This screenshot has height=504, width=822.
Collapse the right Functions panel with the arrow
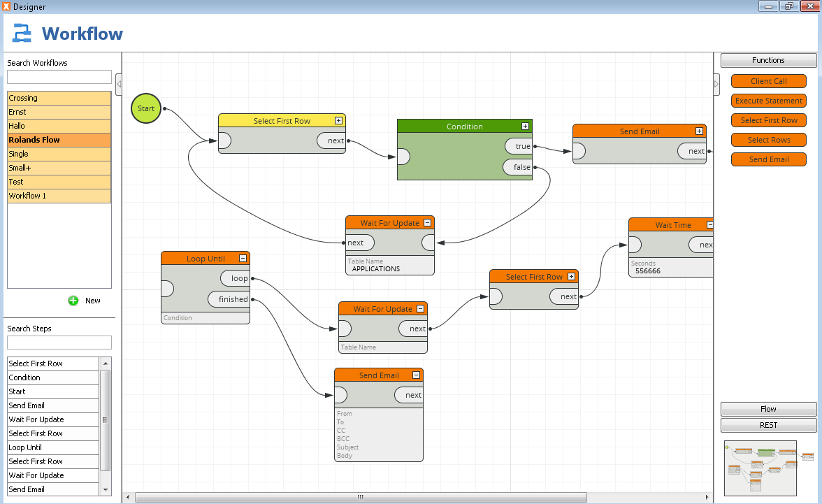[716, 84]
